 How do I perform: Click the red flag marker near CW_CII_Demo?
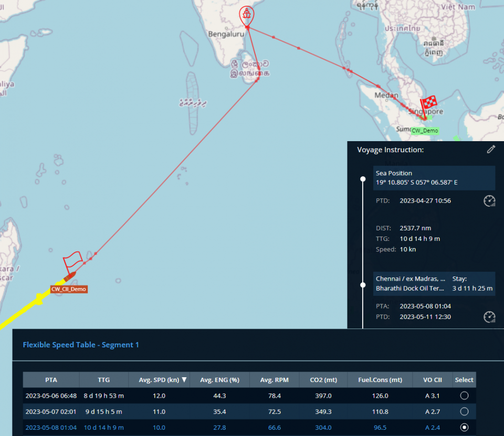coord(72,260)
